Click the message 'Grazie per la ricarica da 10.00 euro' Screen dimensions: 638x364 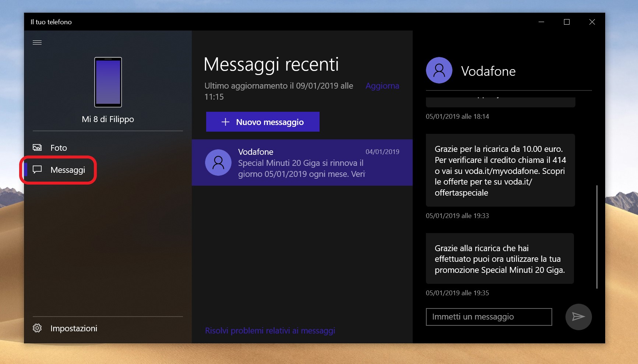point(500,170)
